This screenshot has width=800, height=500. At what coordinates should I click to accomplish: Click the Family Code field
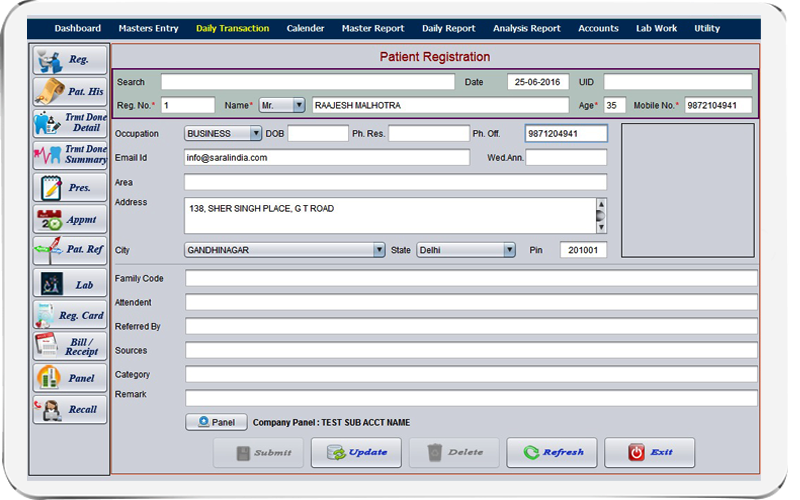tap(471, 279)
